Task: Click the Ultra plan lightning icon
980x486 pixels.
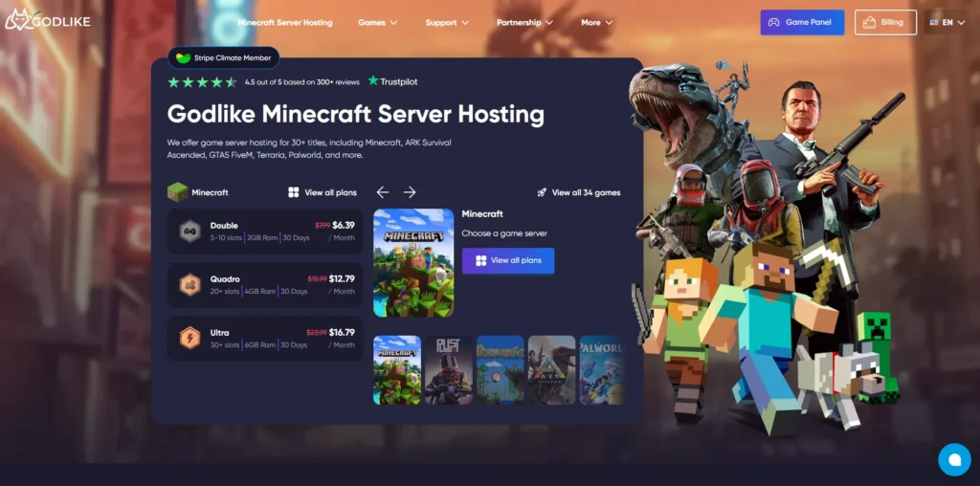Action: click(190, 339)
